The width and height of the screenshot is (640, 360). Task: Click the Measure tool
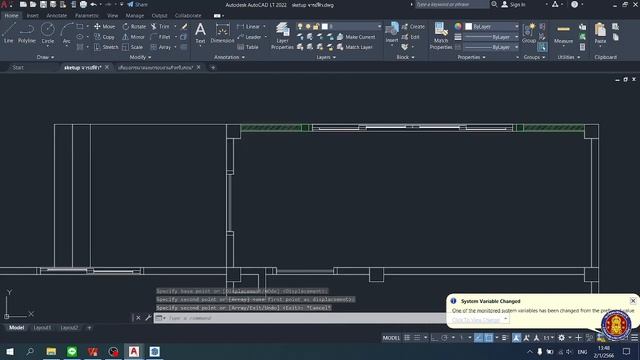click(x=563, y=33)
